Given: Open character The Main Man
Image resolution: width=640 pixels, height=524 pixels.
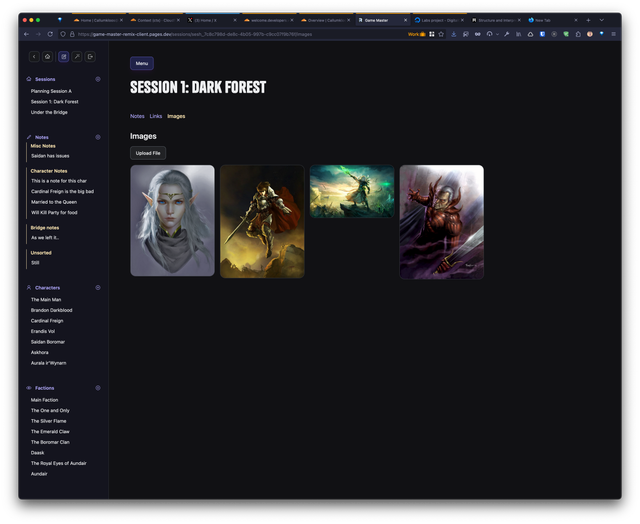Looking at the screenshot, I should tap(46, 300).
